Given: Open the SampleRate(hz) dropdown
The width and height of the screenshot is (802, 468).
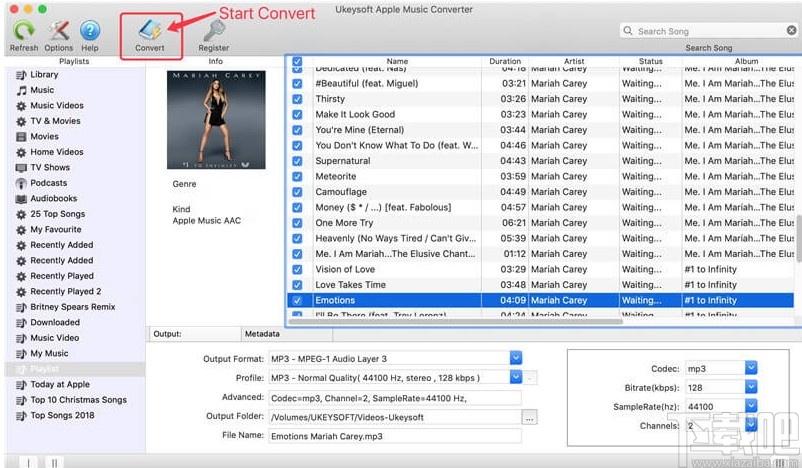Looking at the screenshot, I should [750, 406].
